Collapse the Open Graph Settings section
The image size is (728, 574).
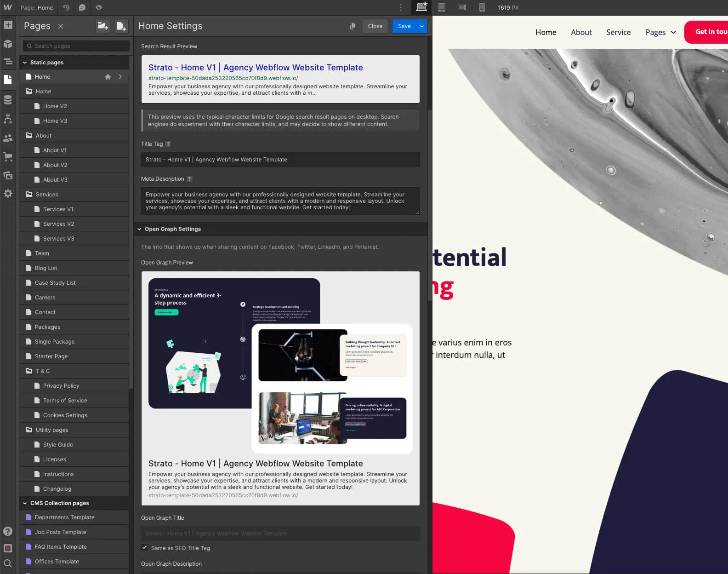[x=139, y=229]
